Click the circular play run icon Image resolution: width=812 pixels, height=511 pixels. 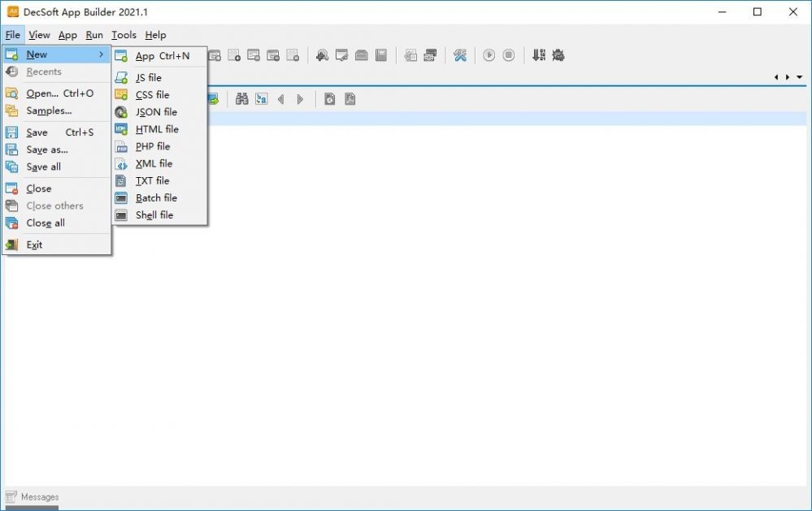(489, 55)
